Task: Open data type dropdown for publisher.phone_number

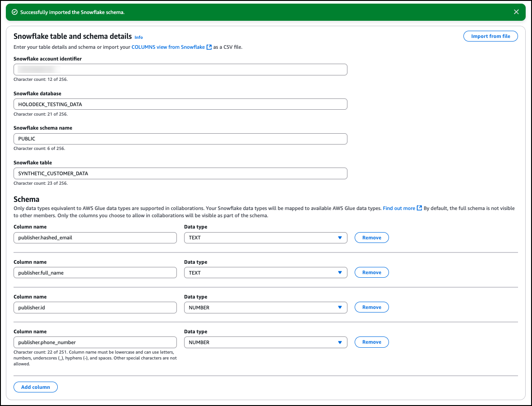Action: tap(265, 342)
